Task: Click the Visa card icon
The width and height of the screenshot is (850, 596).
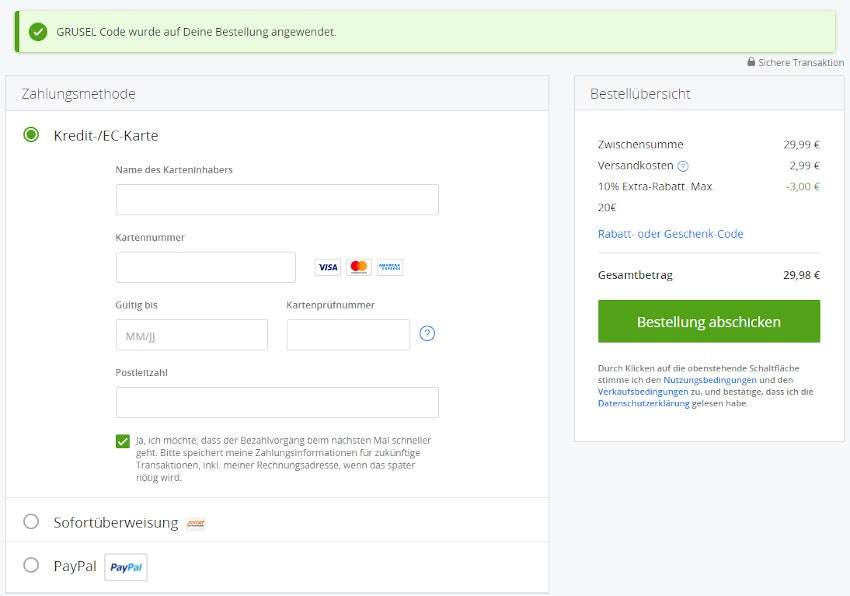Action: [326, 266]
